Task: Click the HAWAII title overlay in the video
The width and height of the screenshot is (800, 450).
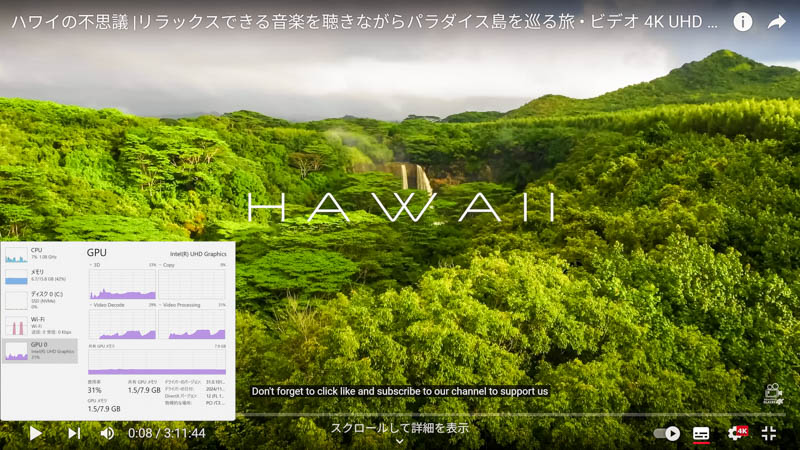Action: point(402,207)
